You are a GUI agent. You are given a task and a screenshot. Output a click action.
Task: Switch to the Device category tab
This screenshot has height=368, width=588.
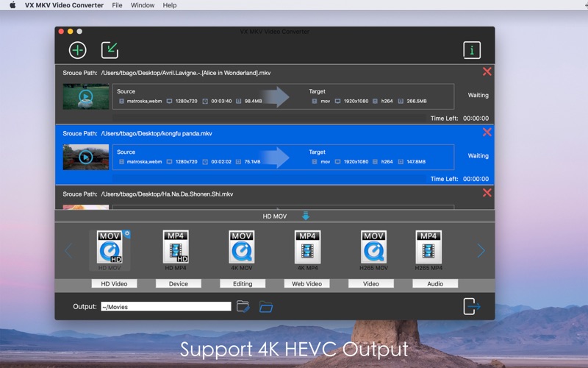click(178, 283)
